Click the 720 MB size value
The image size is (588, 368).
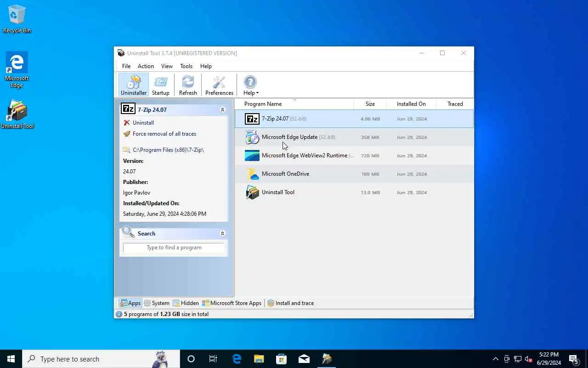point(370,156)
